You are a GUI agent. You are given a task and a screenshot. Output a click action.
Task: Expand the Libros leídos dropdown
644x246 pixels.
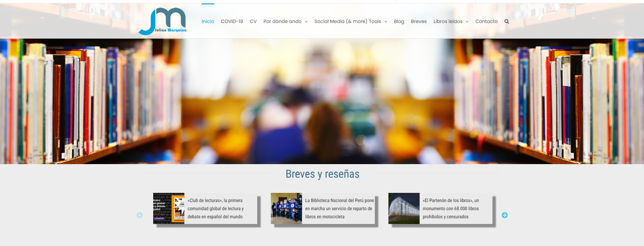[451, 22]
